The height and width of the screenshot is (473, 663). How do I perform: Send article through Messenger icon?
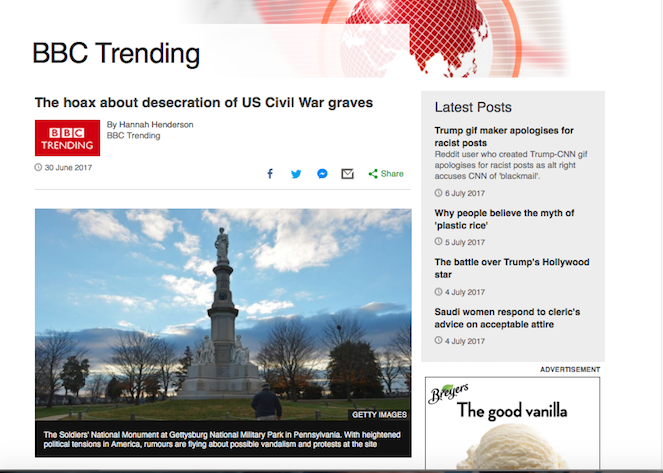(322, 174)
